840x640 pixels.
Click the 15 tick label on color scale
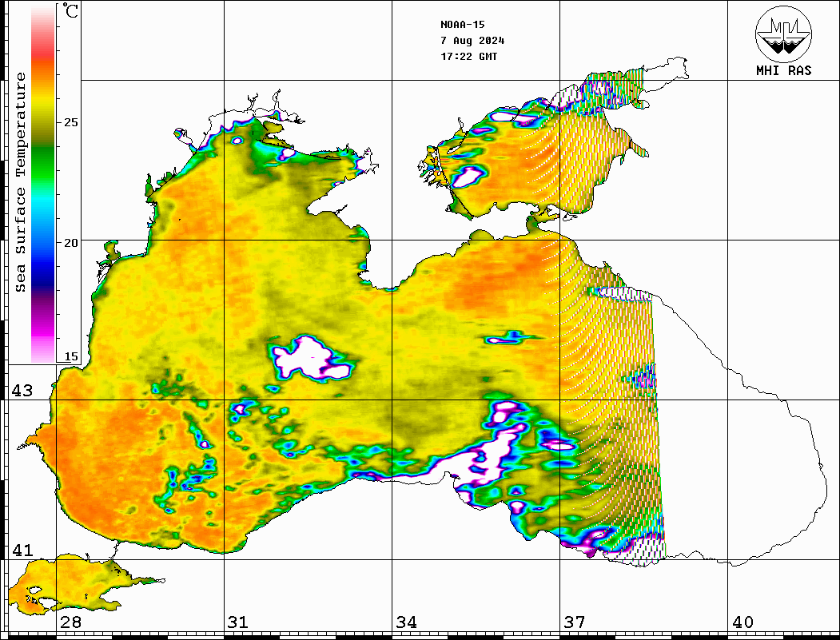point(70,356)
